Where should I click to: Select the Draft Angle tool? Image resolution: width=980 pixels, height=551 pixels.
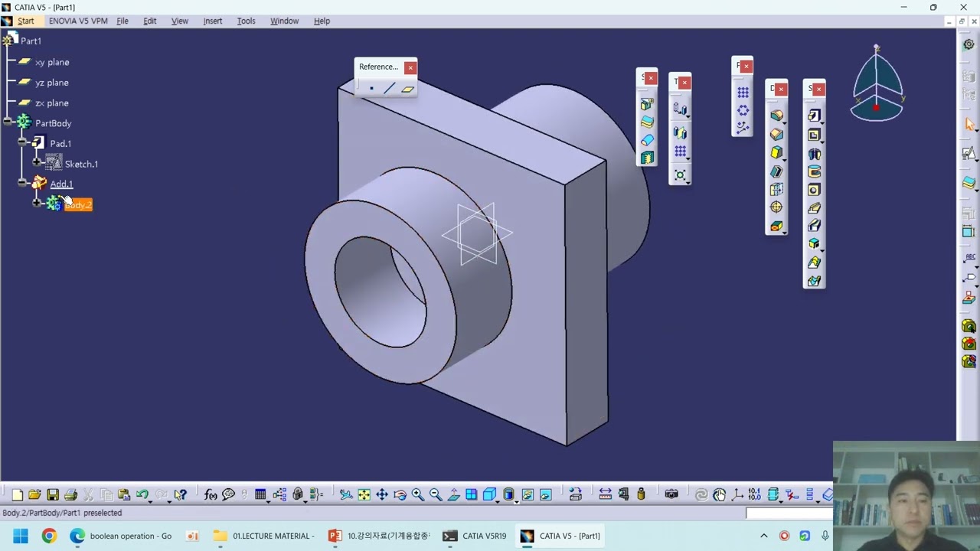coord(776,152)
